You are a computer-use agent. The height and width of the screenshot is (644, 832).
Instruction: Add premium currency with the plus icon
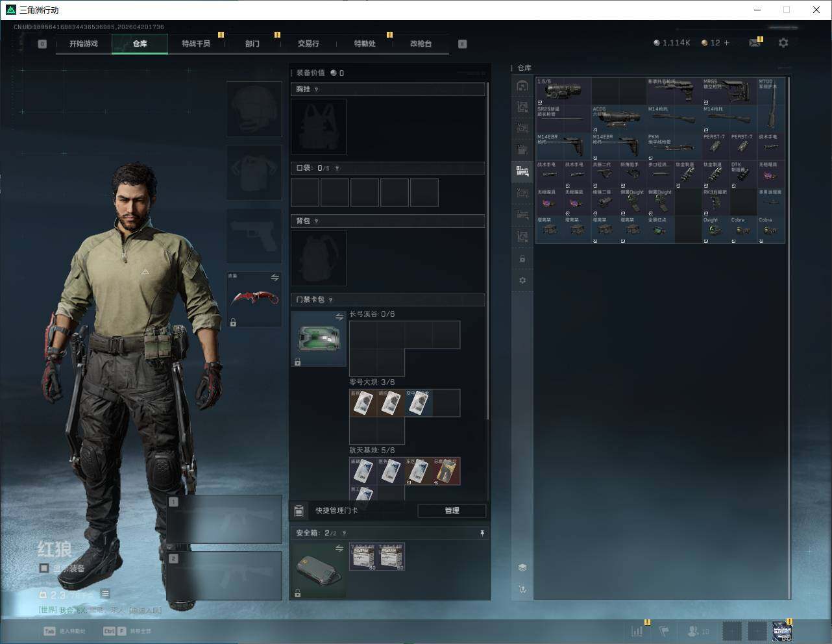click(x=726, y=43)
